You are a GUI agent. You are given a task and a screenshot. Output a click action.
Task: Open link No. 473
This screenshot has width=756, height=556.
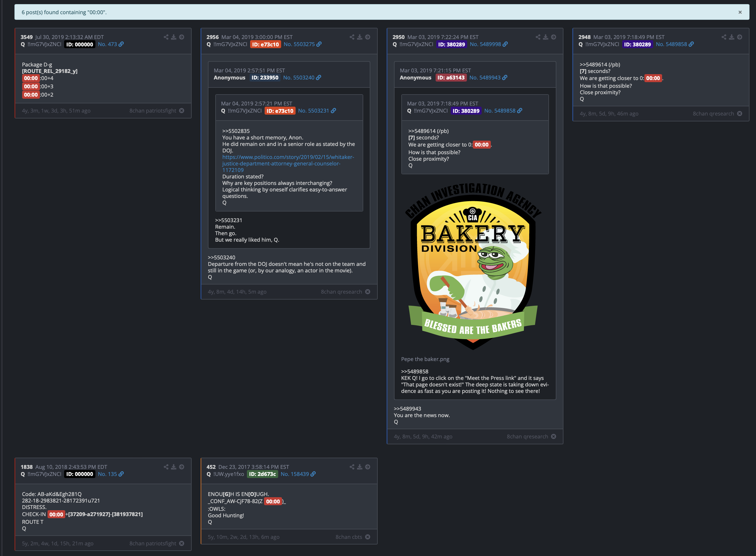(x=107, y=44)
